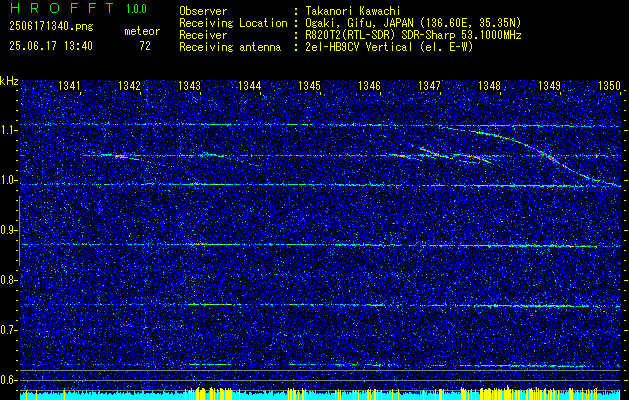This screenshot has width=629, height=400.
Task: Click time marker 1342
Action: pyautogui.click(x=130, y=85)
